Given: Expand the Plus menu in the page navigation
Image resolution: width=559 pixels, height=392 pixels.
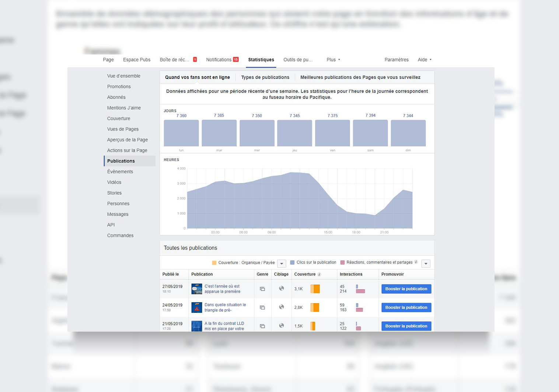Looking at the screenshot, I should pos(333,60).
